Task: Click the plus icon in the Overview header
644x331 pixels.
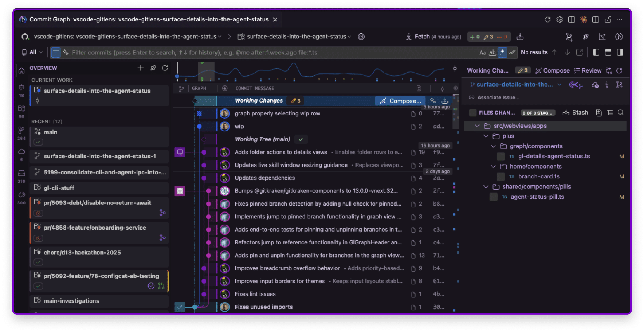Action: point(140,68)
